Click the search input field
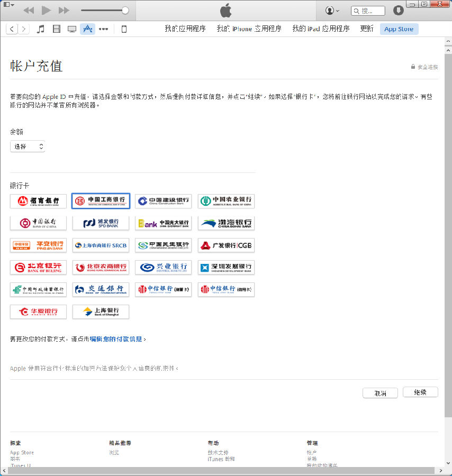452x476 pixels. (368, 11)
